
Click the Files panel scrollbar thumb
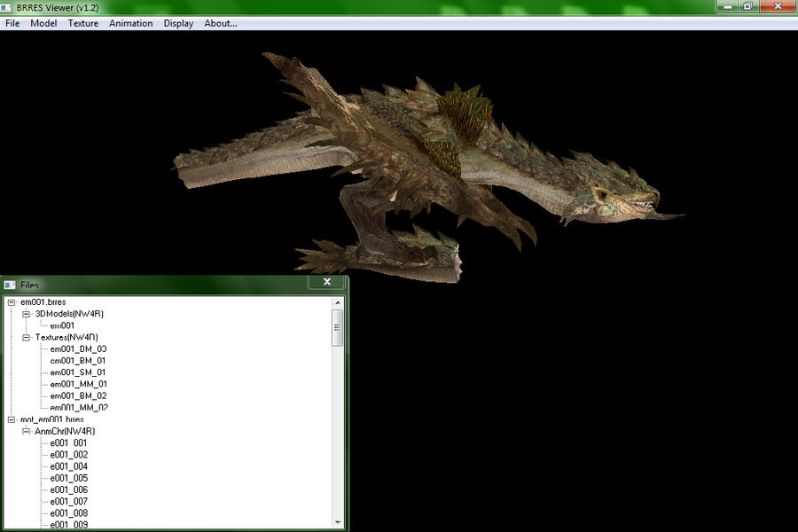[338, 328]
